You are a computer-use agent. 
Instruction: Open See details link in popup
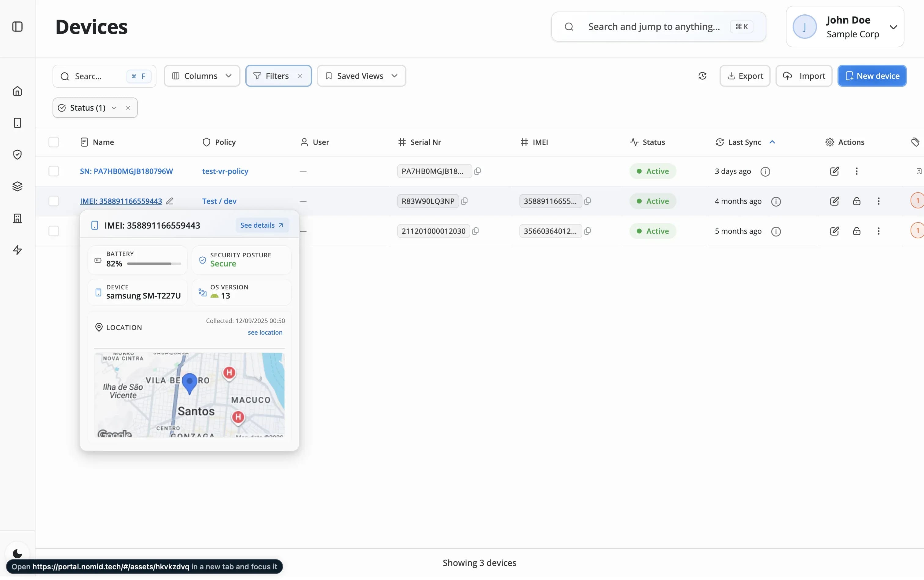(x=262, y=225)
